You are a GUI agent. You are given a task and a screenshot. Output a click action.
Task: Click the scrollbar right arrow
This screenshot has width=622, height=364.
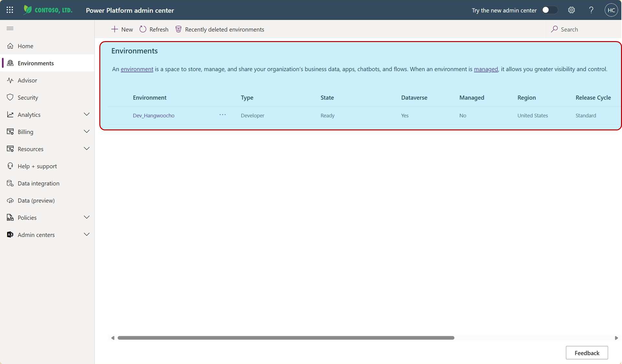[616, 338]
